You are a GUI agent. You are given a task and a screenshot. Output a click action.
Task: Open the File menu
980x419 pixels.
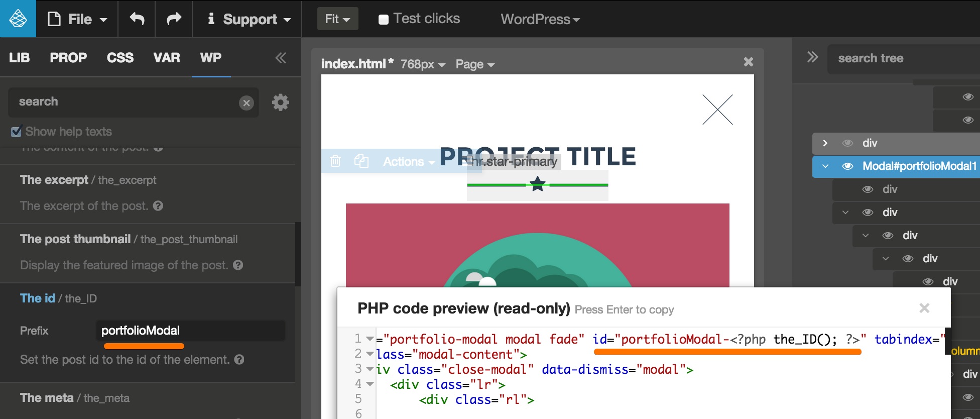click(x=77, y=19)
